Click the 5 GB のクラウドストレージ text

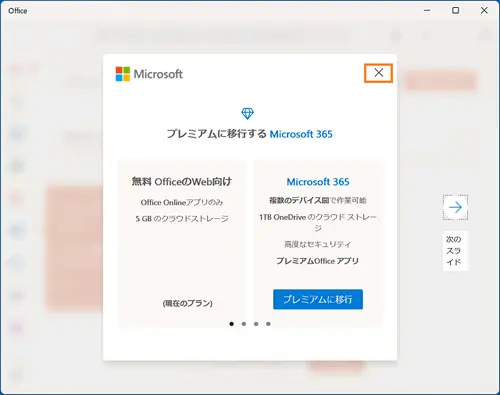182,219
